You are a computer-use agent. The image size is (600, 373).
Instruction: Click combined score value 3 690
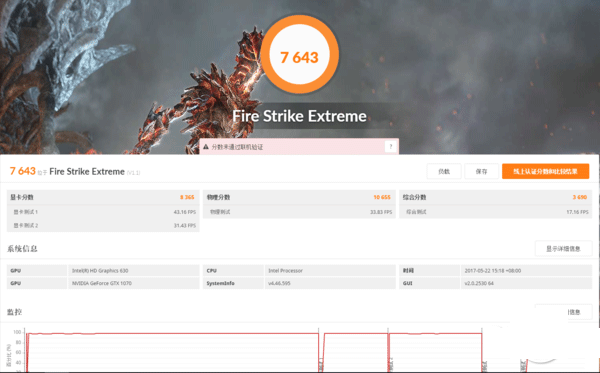coord(580,197)
